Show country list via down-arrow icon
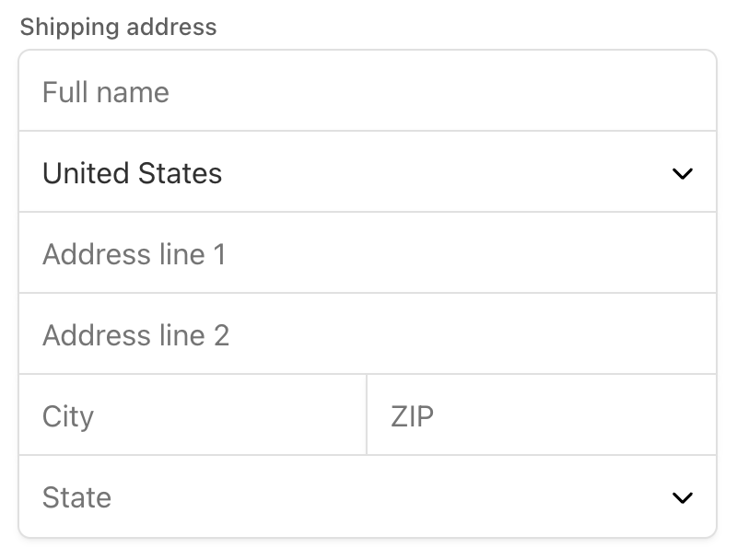 682,173
